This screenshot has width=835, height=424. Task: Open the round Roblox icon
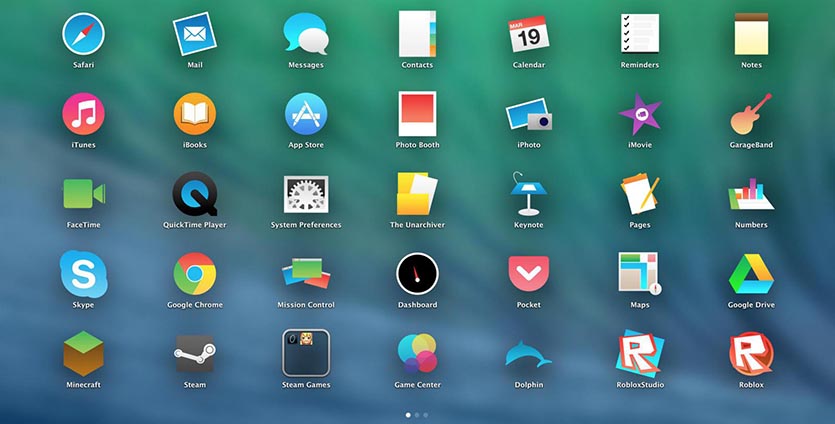coord(751,354)
